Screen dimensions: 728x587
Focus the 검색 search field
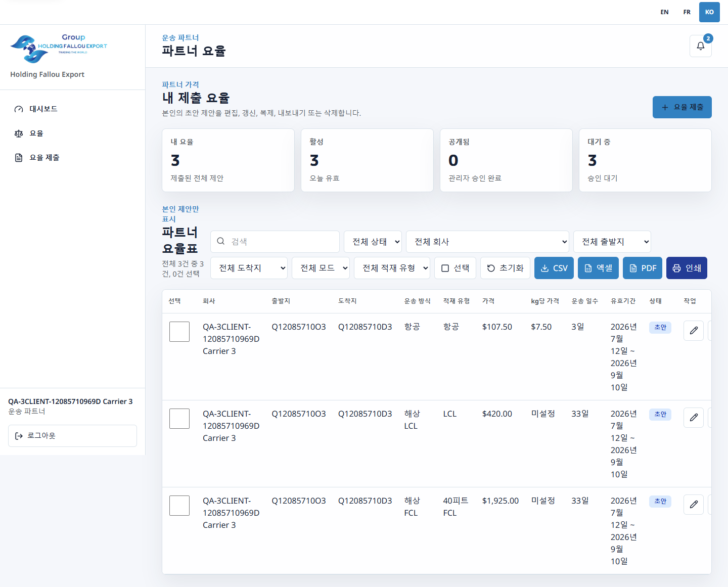[x=275, y=242]
